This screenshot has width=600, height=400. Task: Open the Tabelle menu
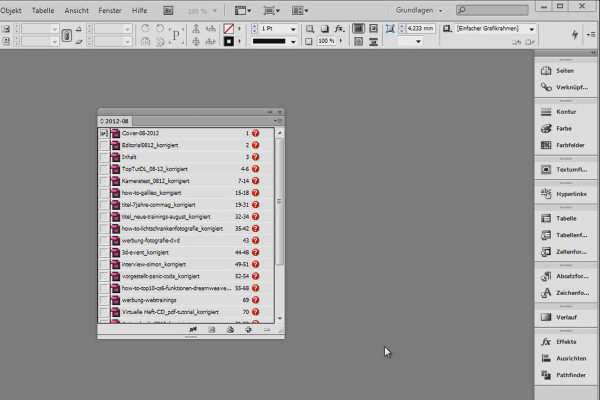(43, 11)
